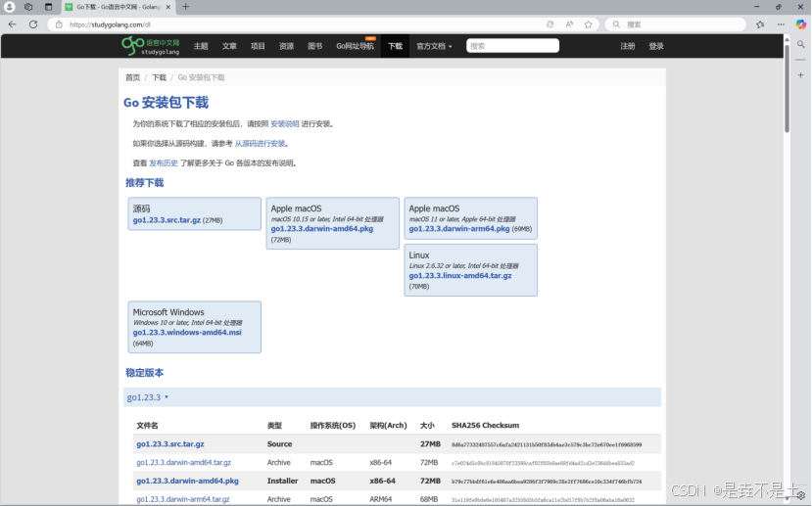
Task: Click the 注册 link
Action: [x=628, y=46]
